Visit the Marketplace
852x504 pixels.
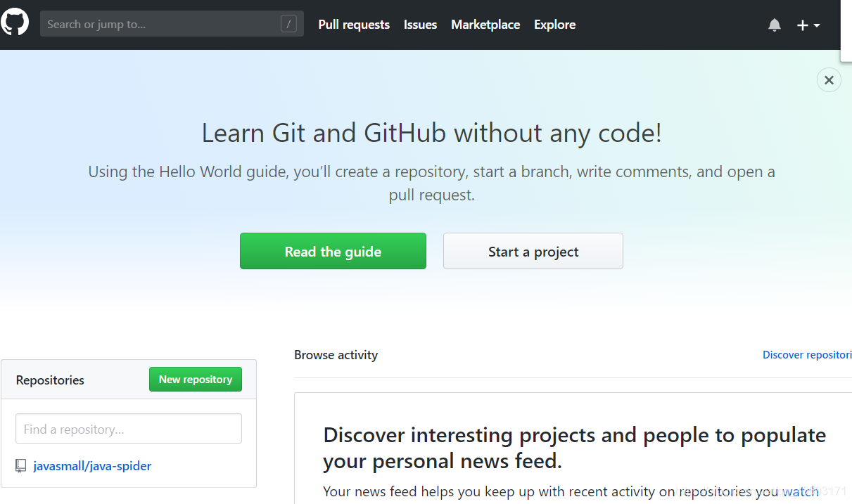click(485, 25)
